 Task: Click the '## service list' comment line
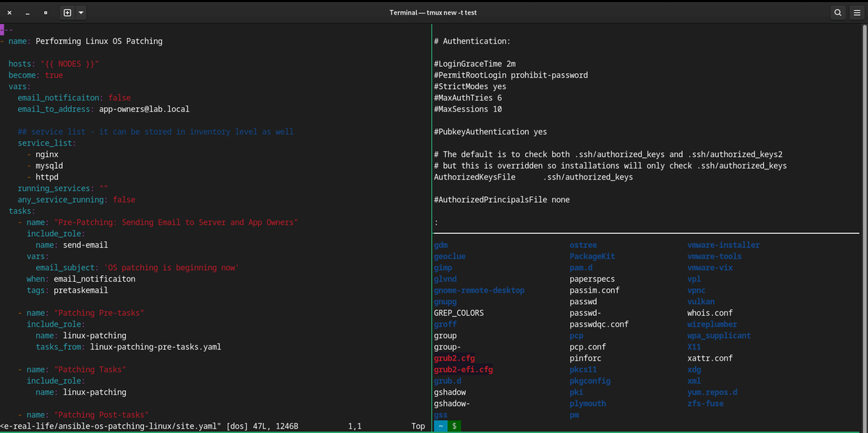[x=156, y=132]
